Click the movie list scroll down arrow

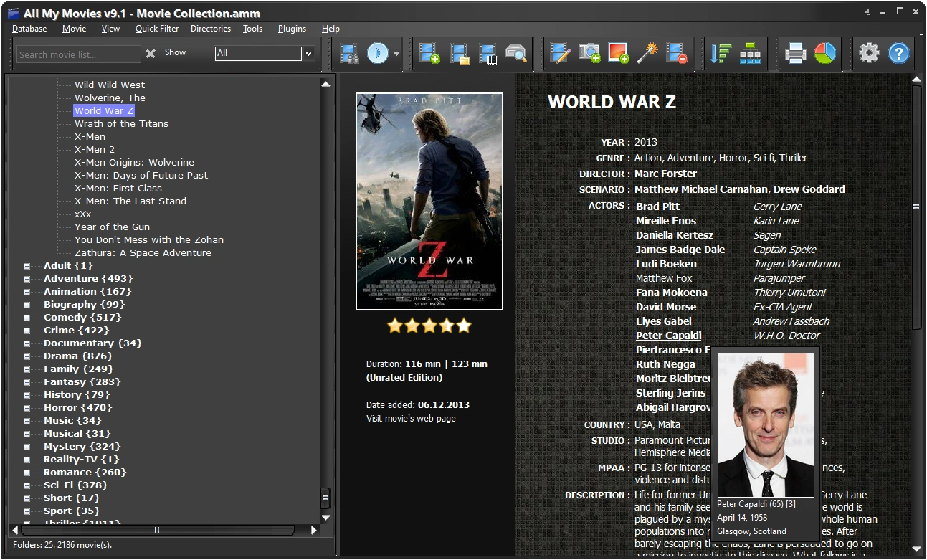[325, 516]
